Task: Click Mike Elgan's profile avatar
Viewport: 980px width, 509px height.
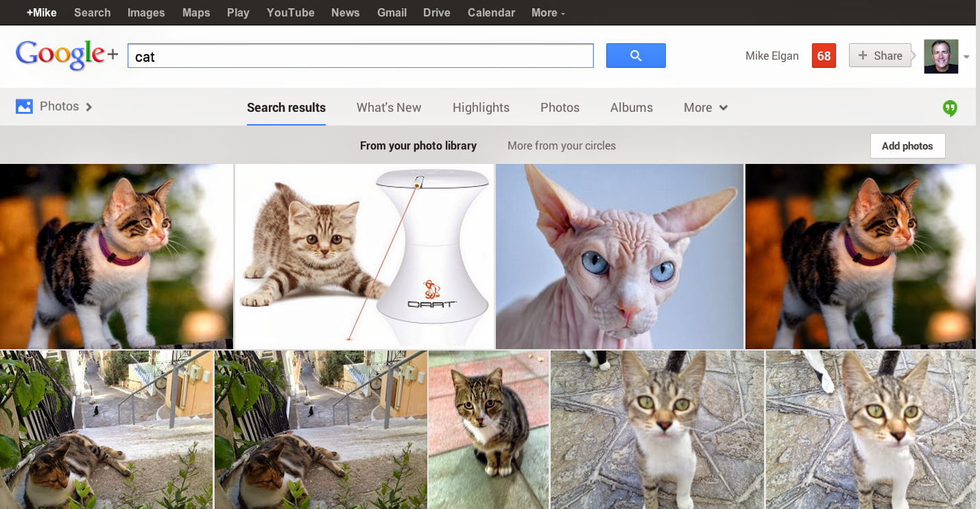Action: tap(940, 56)
